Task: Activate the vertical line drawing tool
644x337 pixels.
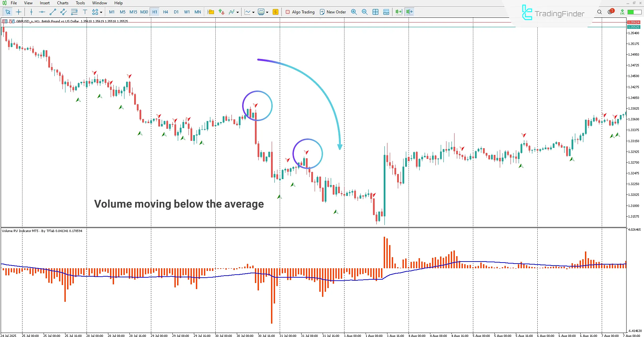Action: (31, 12)
